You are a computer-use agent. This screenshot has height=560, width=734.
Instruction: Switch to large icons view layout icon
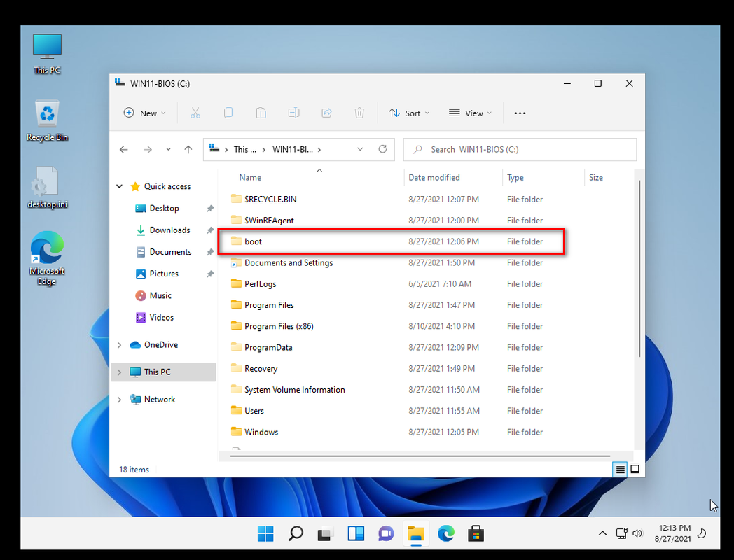(x=635, y=469)
